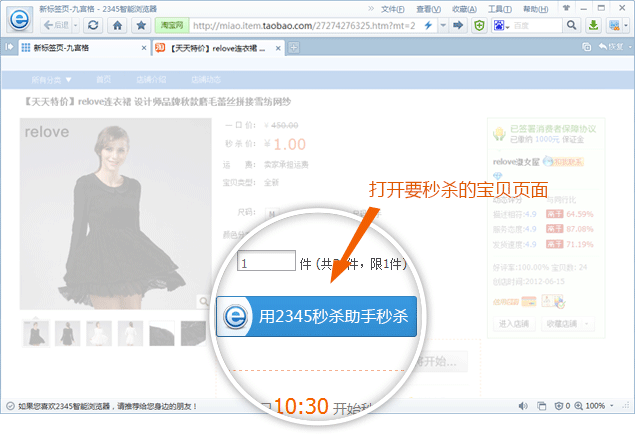635x434 pixels.
Task: Open the shop 首页 navigation link
Action: click(103, 79)
